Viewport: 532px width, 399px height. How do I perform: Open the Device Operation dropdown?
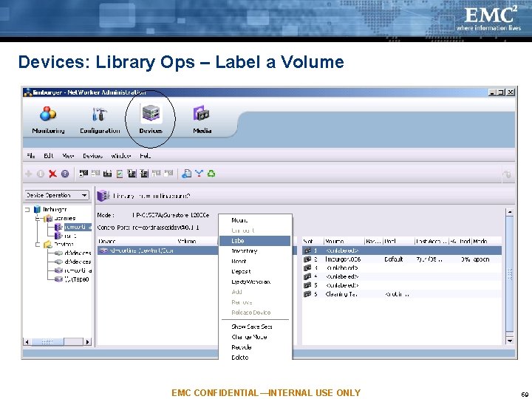57,195
